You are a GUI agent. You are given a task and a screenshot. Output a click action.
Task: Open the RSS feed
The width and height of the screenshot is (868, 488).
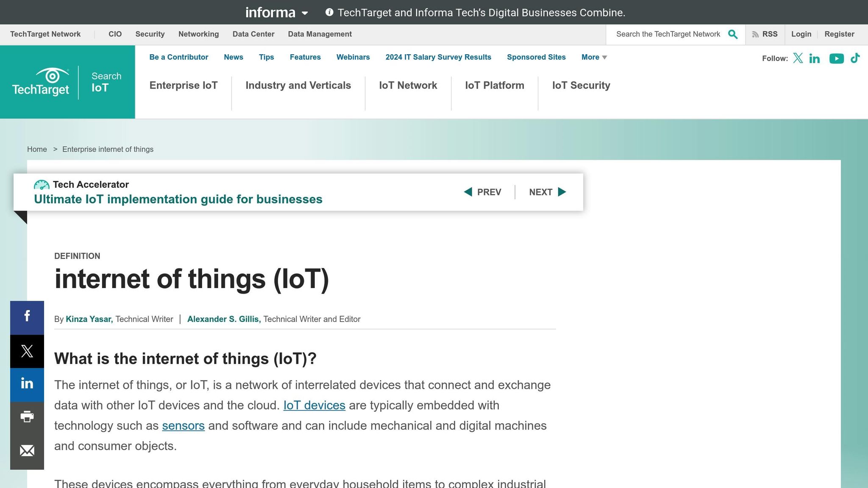pos(765,34)
